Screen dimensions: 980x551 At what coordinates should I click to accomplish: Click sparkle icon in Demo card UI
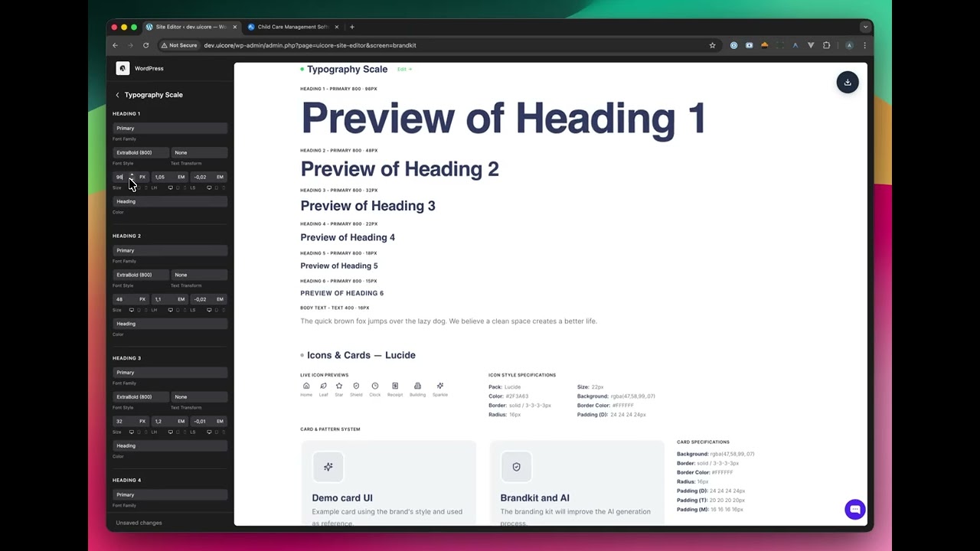point(328,467)
